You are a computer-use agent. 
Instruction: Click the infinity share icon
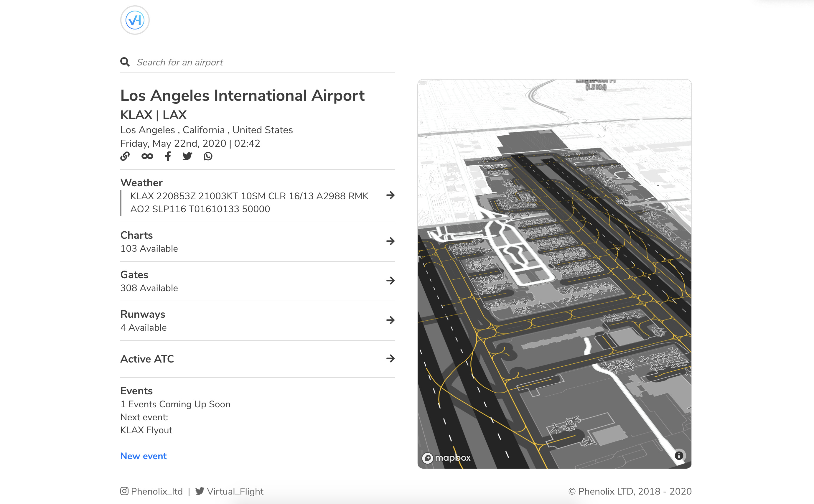pyautogui.click(x=147, y=156)
